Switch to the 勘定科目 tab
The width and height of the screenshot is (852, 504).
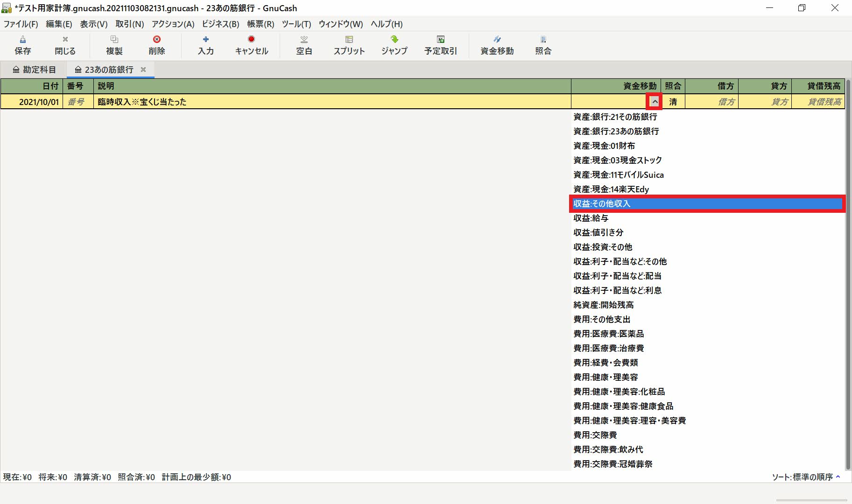(34, 70)
